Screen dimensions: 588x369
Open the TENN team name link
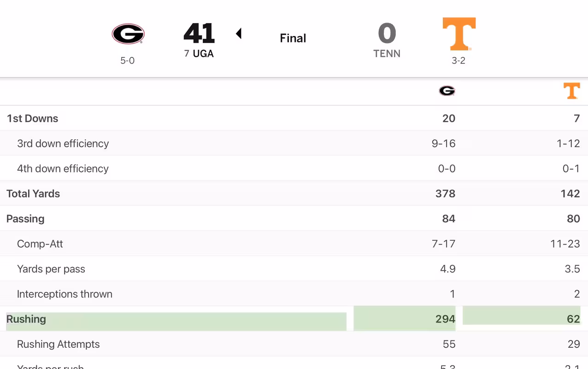pyautogui.click(x=387, y=54)
